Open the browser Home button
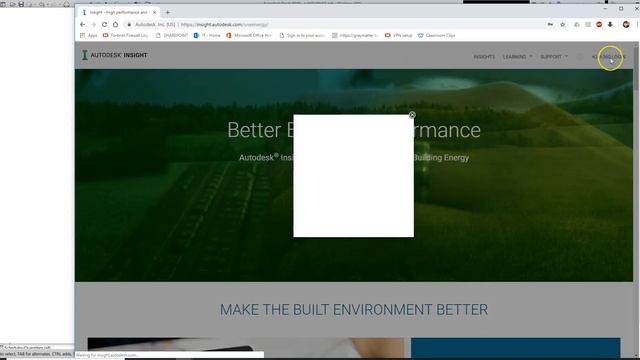Viewport: 640px width, 360px height. (116, 24)
